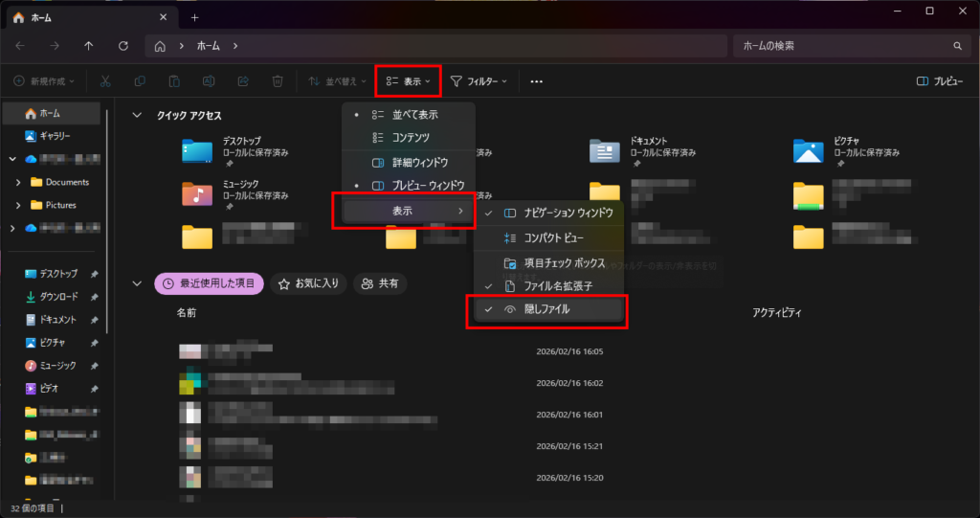Expand the Pictures tree node

pos(17,205)
